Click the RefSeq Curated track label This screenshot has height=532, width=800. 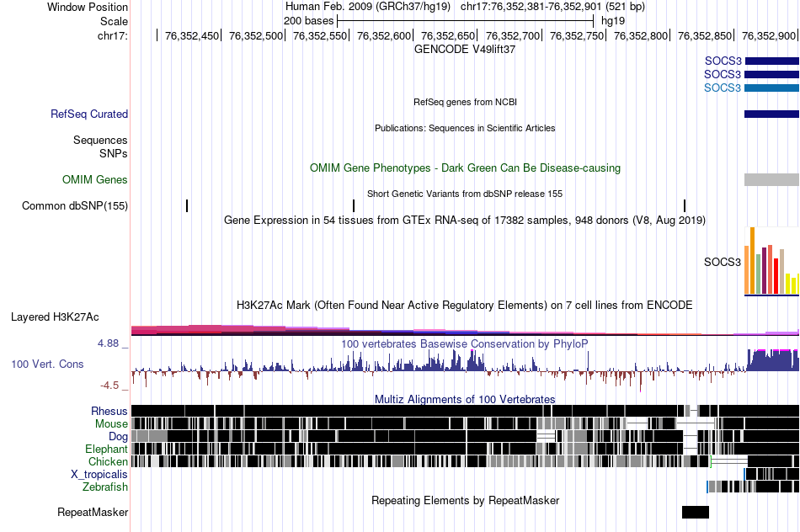pos(89,114)
